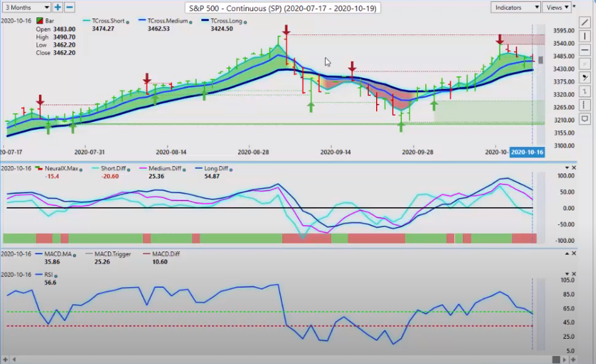Screen dimensions: 596x364
Task: Click the 3595.00 price axis label
Action: 564,30
